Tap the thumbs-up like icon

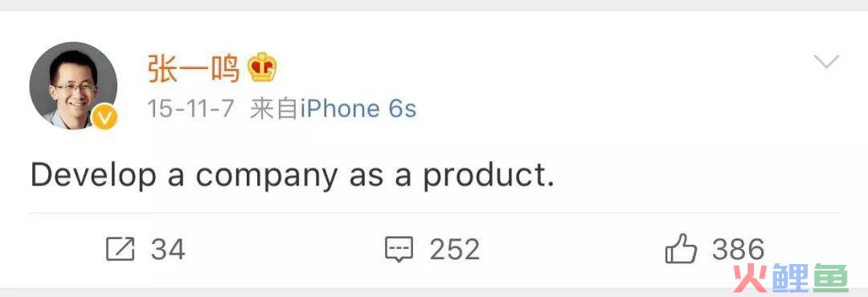tap(681, 248)
